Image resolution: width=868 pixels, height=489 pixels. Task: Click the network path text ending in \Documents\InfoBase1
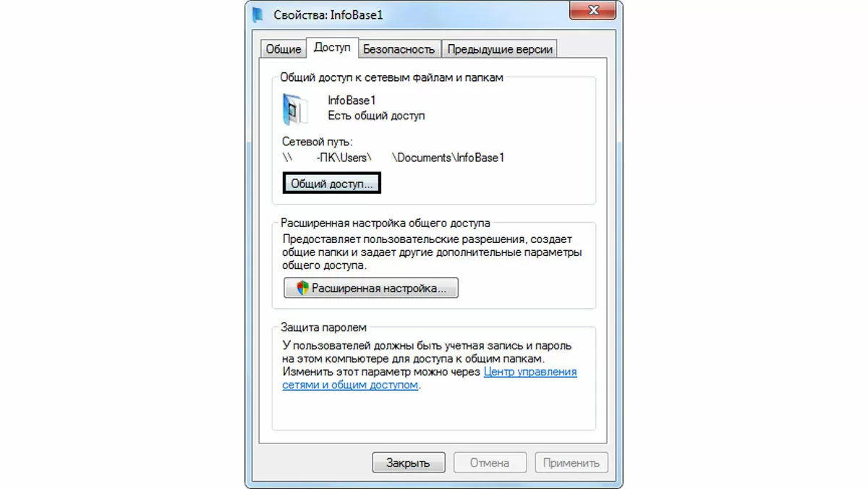393,157
